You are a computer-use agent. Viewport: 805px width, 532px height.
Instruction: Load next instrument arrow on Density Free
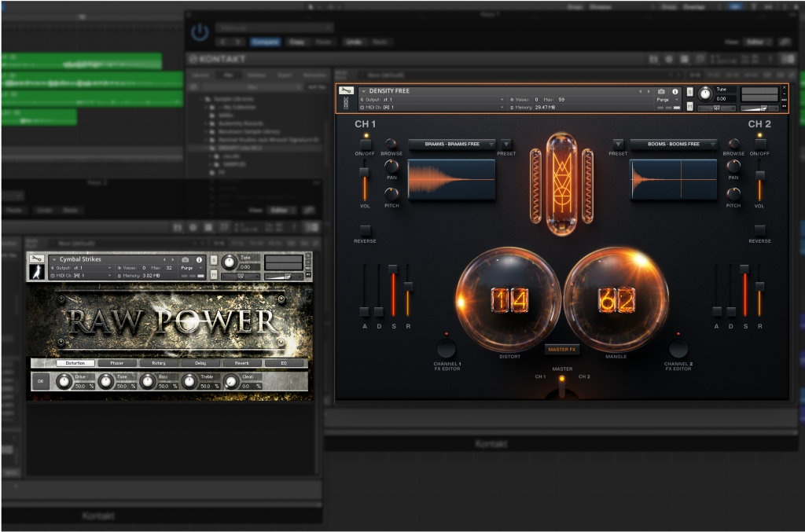click(649, 91)
